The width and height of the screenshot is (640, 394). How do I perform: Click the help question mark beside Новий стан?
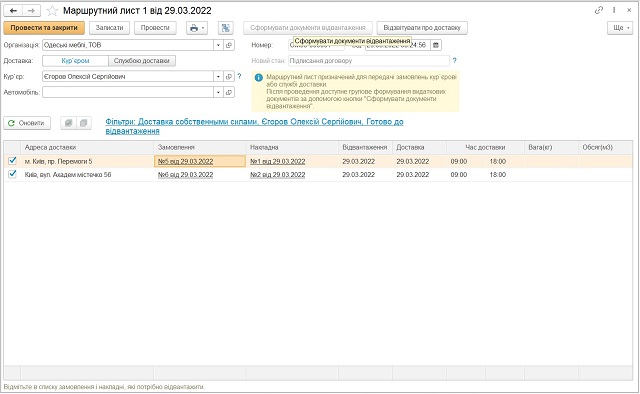(x=454, y=60)
